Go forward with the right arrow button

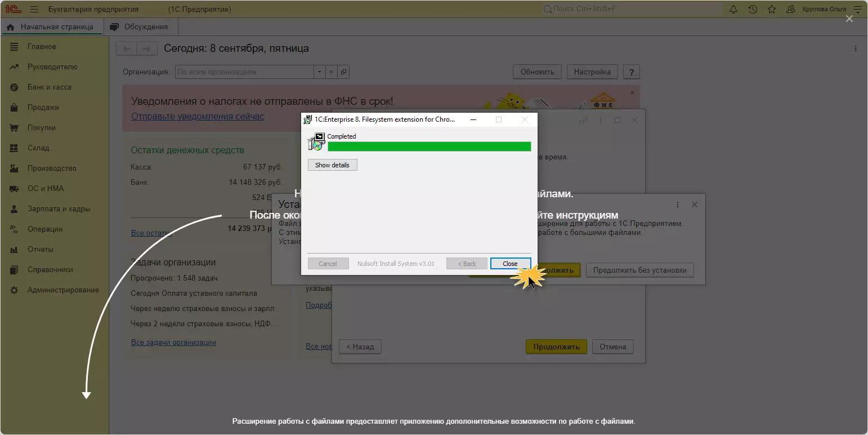[147, 48]
